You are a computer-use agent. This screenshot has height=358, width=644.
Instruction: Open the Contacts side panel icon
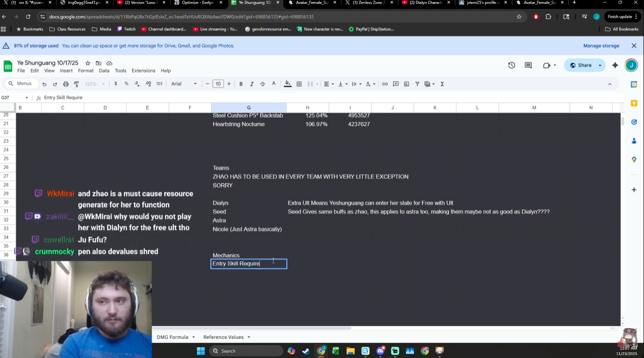634,141
